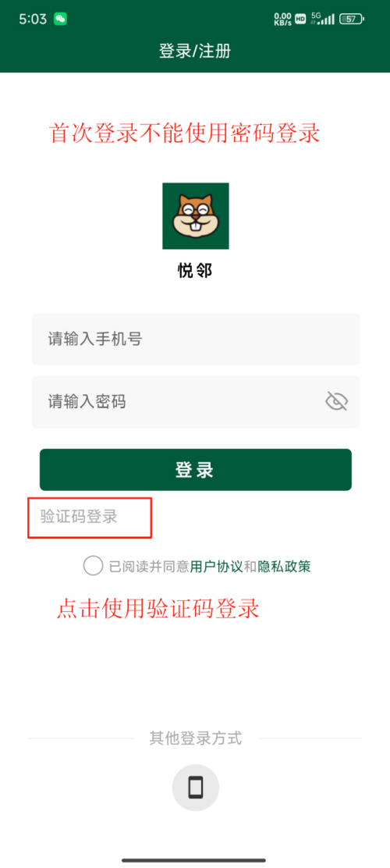Focus the 请输入密码 field
Image resolution: width=390 pixels, height=868 pixels.
tap(195, 401)
